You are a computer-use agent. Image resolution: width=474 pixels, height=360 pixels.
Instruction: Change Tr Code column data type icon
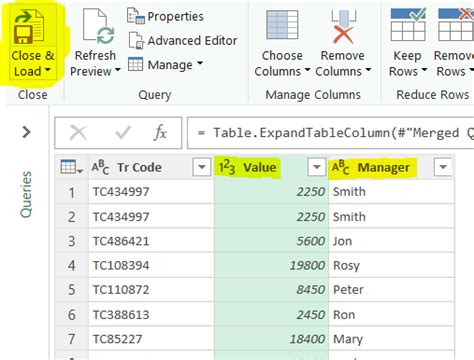click(100, 167)
